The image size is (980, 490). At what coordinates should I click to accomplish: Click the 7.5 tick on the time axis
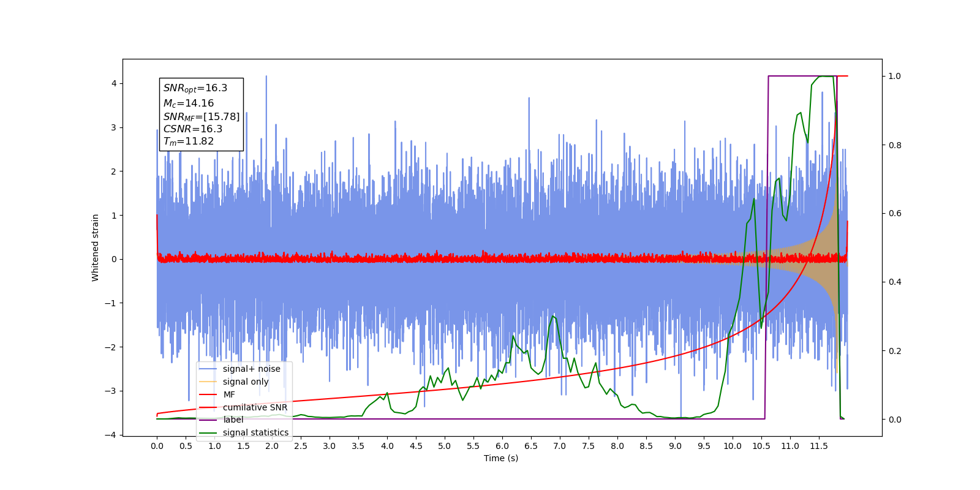coord(589,446)
